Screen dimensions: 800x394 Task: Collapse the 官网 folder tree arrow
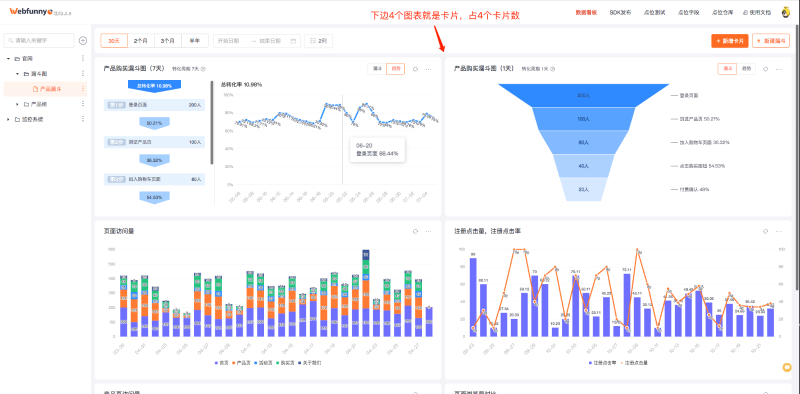coord(8,59)
